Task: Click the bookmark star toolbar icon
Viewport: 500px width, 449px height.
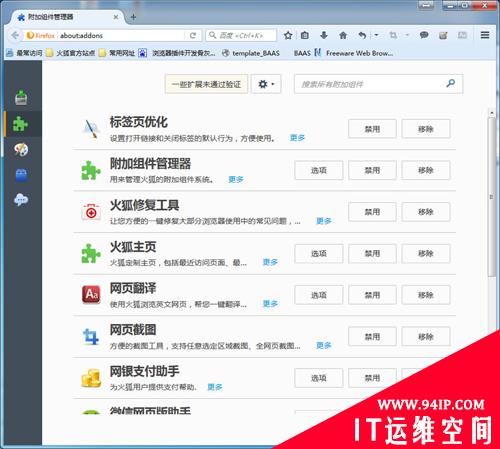Action: click(x=288, y=35)
